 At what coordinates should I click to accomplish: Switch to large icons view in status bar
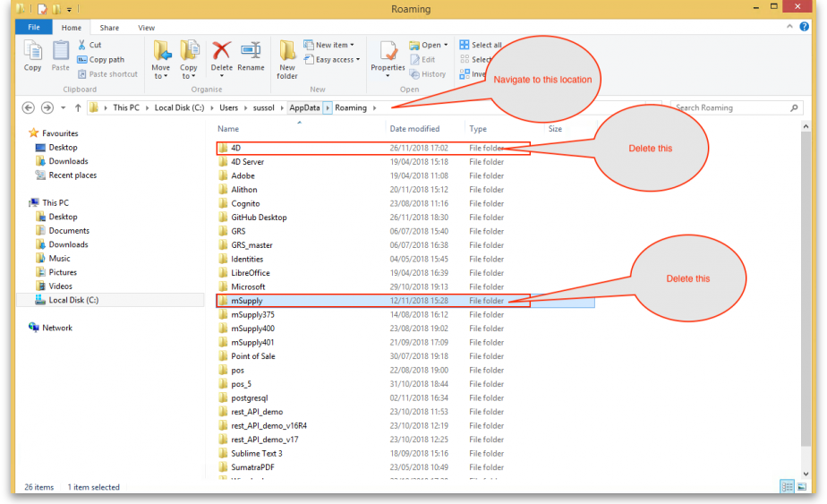[801, 486]
